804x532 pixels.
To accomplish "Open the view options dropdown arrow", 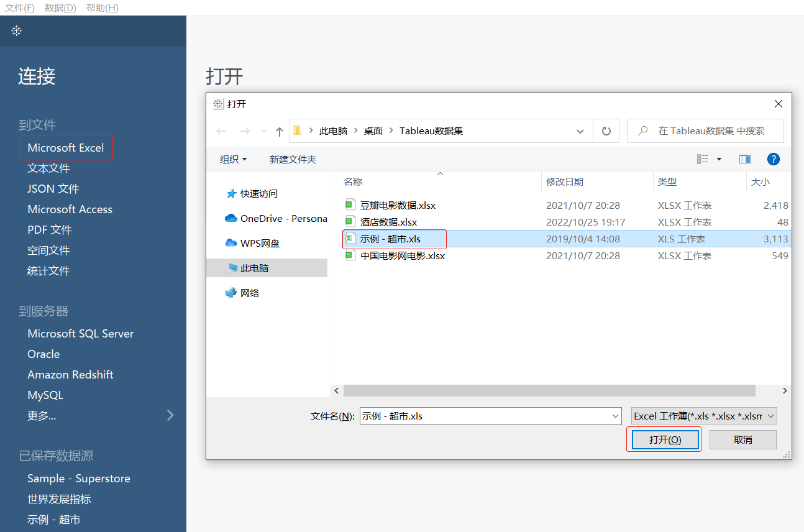I will (x=719, y=159).
